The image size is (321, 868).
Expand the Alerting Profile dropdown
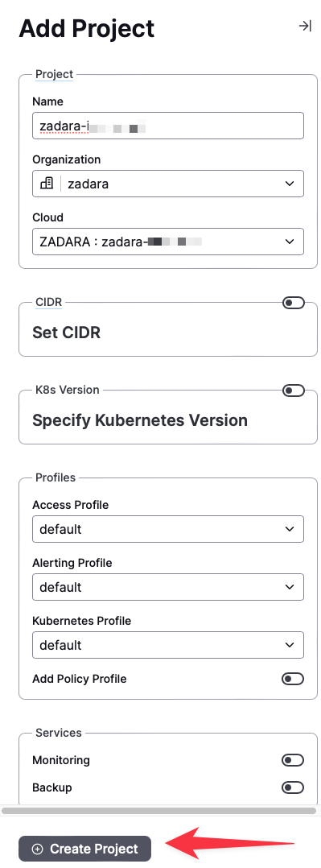coord(168,587)
